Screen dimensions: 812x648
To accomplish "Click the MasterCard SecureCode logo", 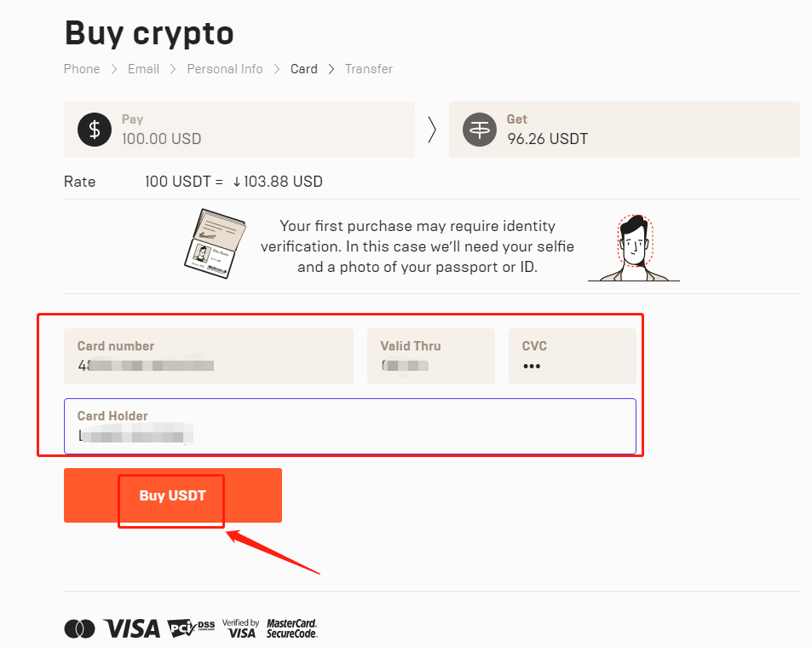I will click(291, 628).
